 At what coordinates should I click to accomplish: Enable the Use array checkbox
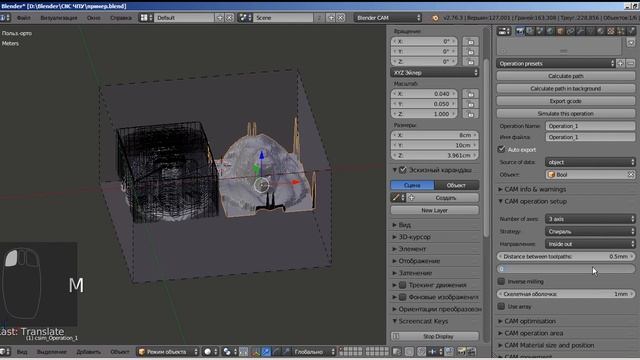pos(502,306)
